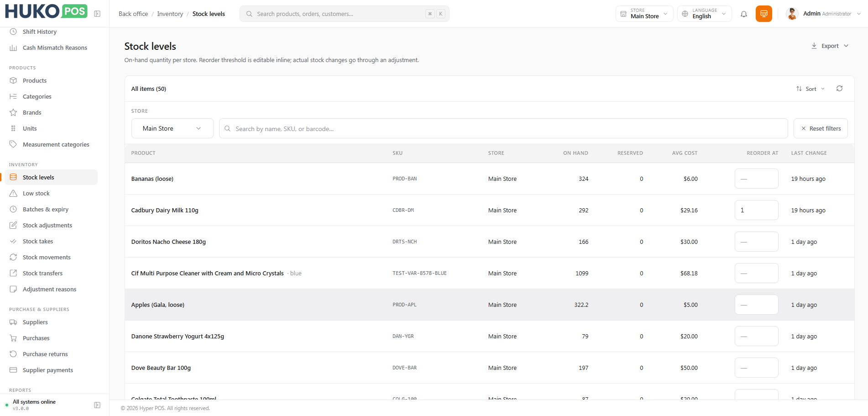Click SKU TEST-VAR-8578-BLUE
The width and height of the screenshot is (868, 416).
(419, 273)
